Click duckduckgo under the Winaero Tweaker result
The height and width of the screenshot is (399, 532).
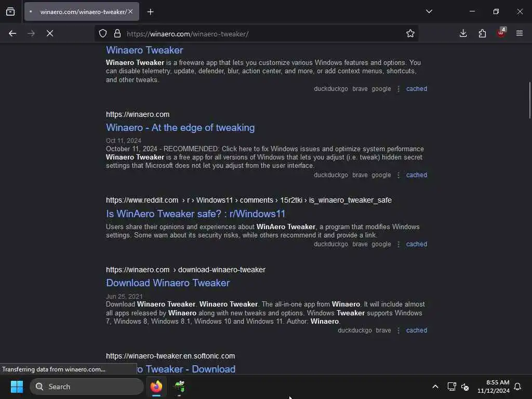[331, 89]
